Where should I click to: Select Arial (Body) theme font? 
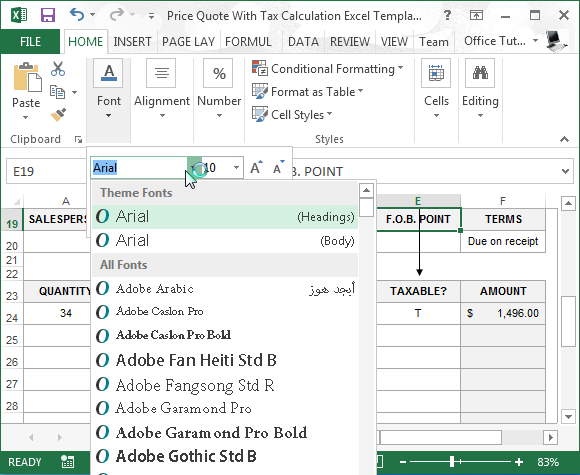(225, 240)
